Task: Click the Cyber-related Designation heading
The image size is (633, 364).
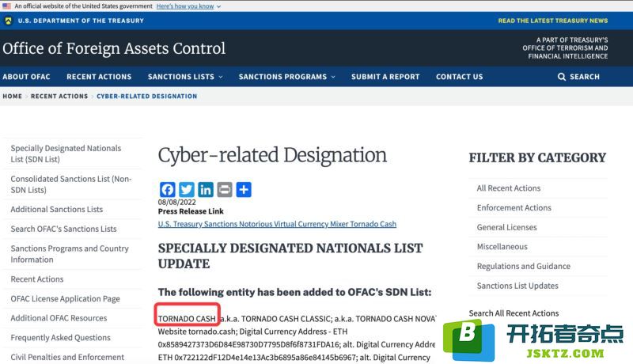Action: [272, 156]
